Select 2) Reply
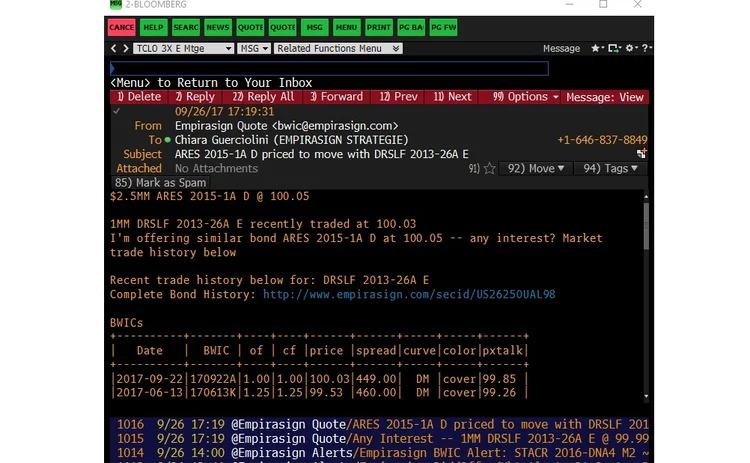This screenshot has height=463, width=750. pos(195,97)
